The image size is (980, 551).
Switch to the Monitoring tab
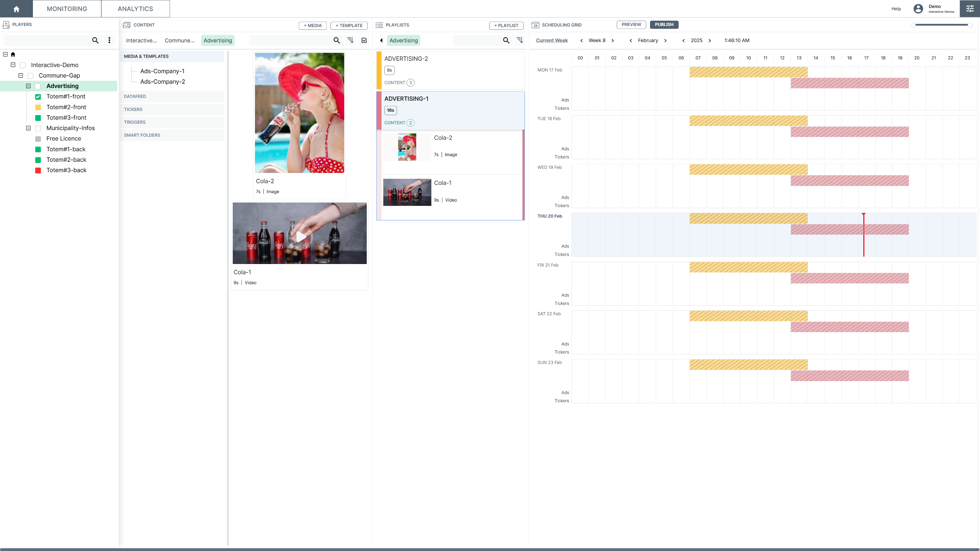pyautogui.click(x=67, y=9)
